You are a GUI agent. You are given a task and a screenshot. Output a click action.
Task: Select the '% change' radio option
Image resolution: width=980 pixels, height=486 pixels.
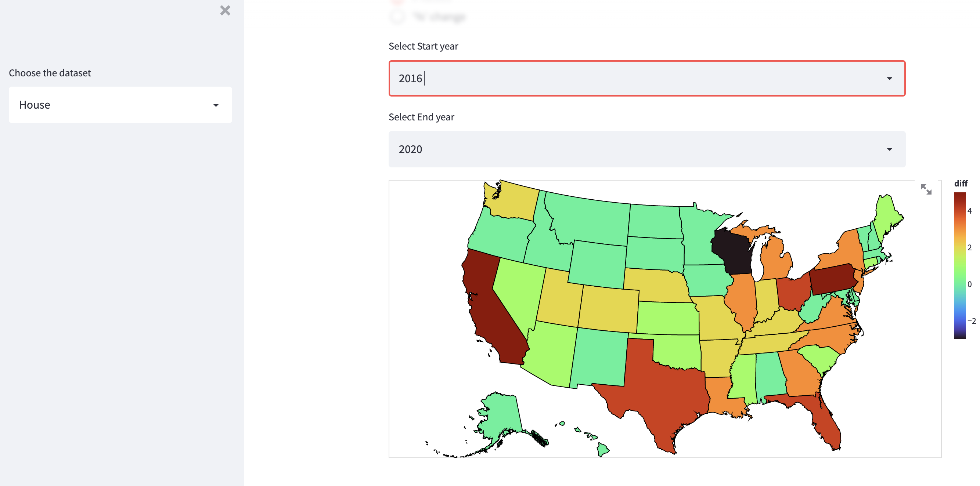(x=397, y=17)
